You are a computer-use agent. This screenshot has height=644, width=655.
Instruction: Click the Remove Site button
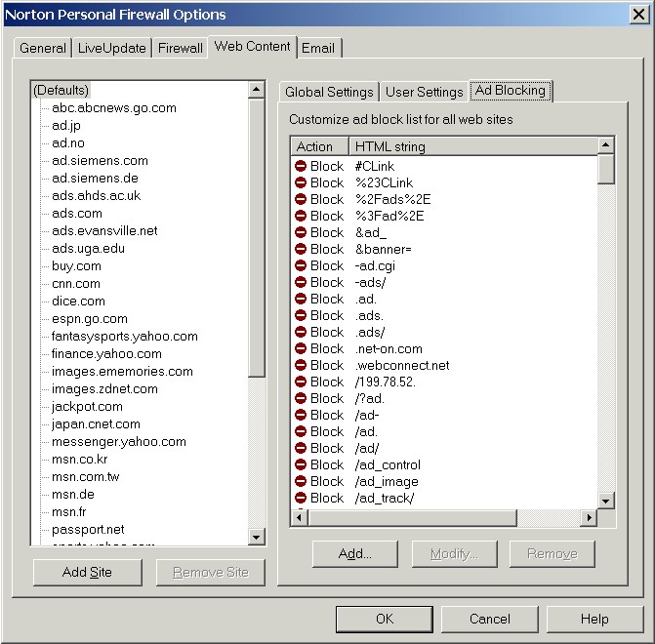click(x=211, y=572)
